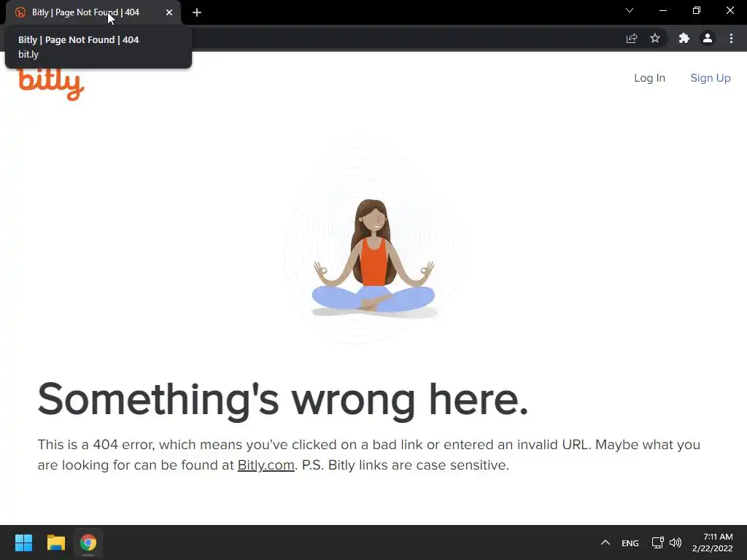Click the tab tooltip showing bit.ly
The width and height of the screenshot is (747, 560).
pyautogui.click(x=98, y=47)
